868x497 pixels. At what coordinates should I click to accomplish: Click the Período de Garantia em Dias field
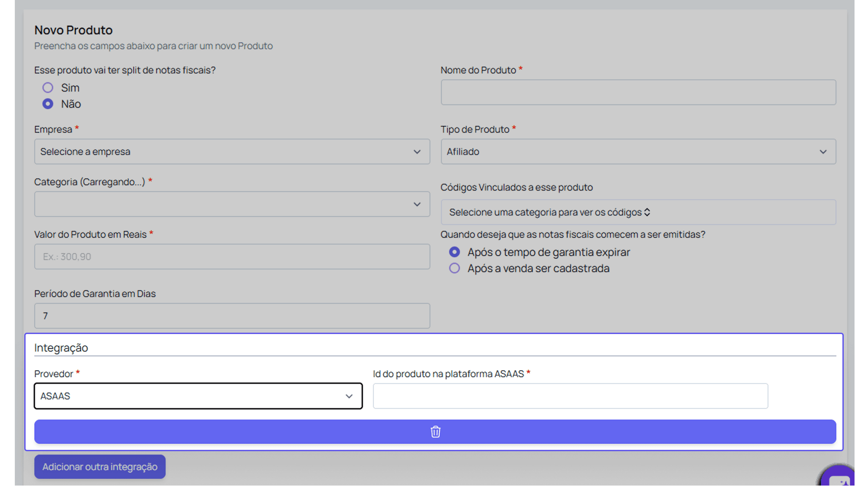coord(232,316)
